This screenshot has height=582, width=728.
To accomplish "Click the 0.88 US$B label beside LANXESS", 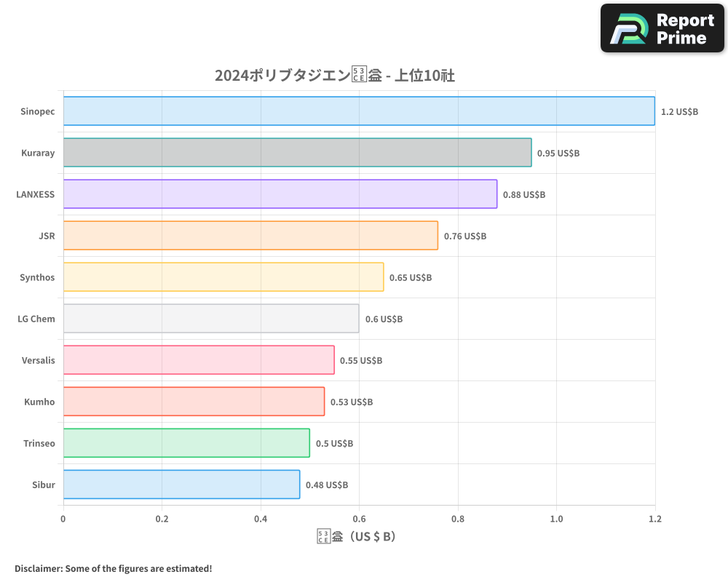I will (x=523, y=194).
